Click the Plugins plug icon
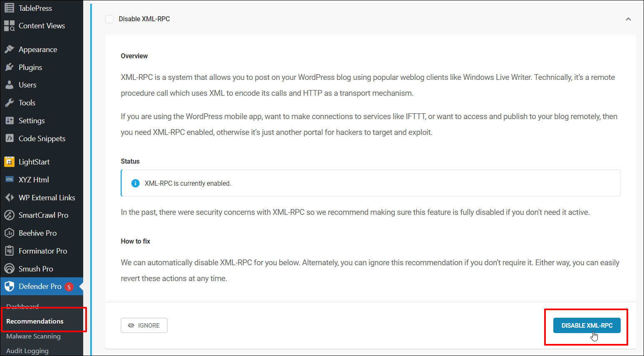Viewport: 644px width, 356px height. pos(10,67)
